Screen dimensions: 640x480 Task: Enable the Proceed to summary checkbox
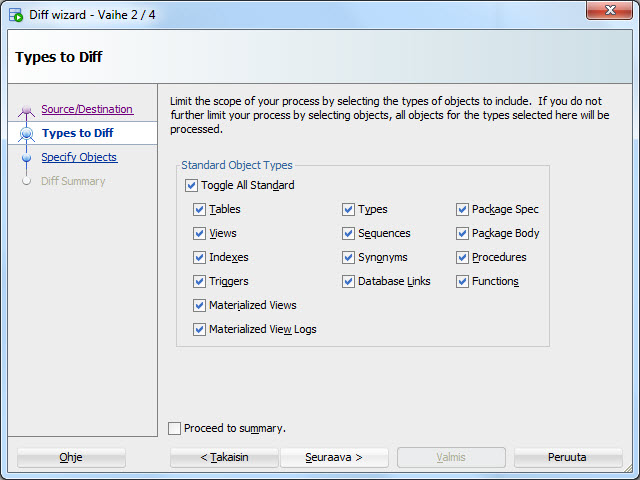tap(175, 429)
